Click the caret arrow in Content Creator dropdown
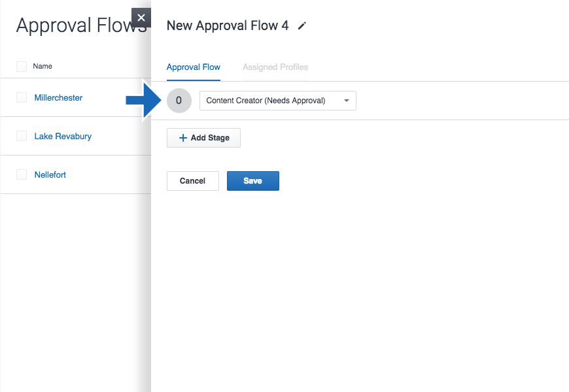The width and height of the screenshot is (569, 392). (x=347, y=101)
